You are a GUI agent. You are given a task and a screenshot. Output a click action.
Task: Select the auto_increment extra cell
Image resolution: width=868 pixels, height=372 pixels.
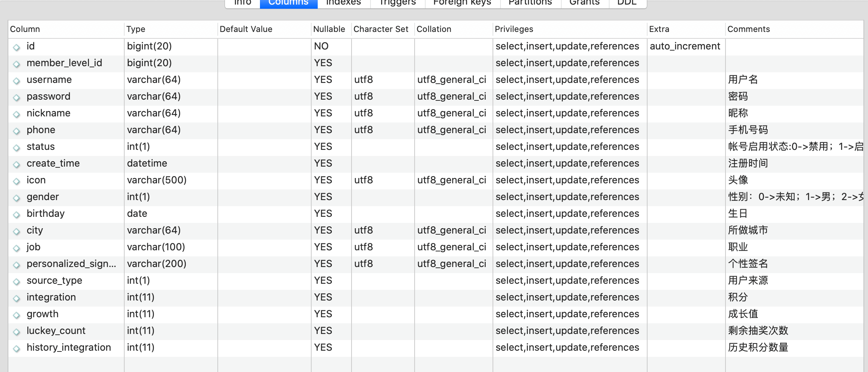pyautogui.click(x=685, y=46)
